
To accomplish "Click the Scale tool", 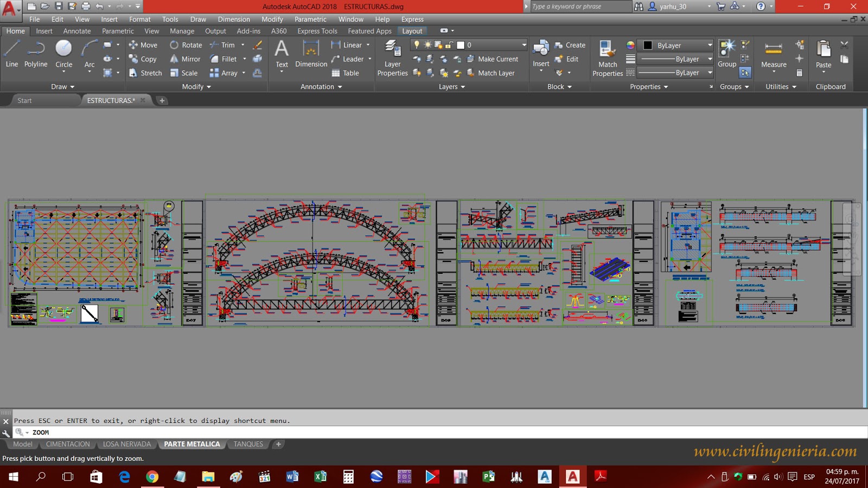I will [x=183, y=73].
